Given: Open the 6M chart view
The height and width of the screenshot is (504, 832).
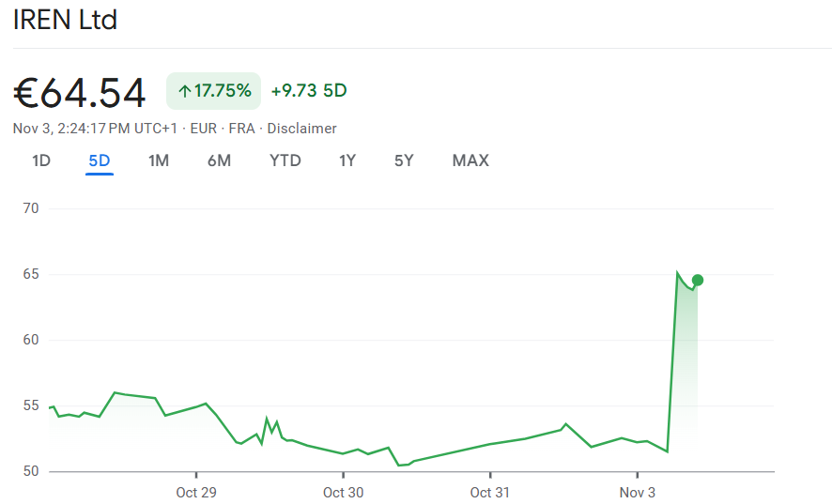Looking at the screenshot, I should tap(219, 160).
